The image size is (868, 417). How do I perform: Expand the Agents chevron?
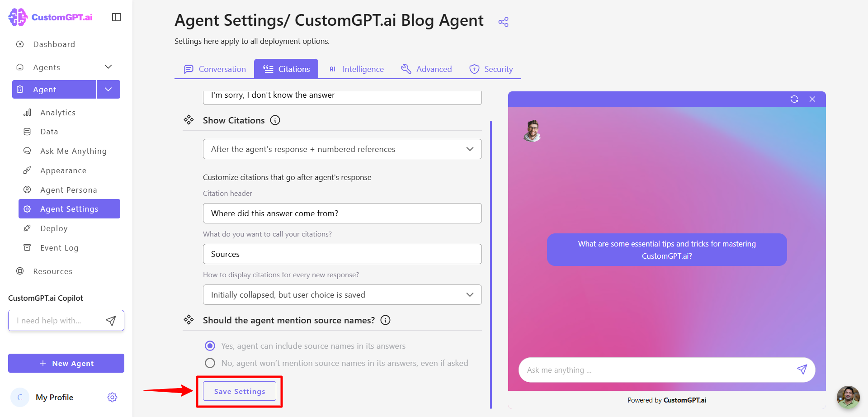coord(108,67)
